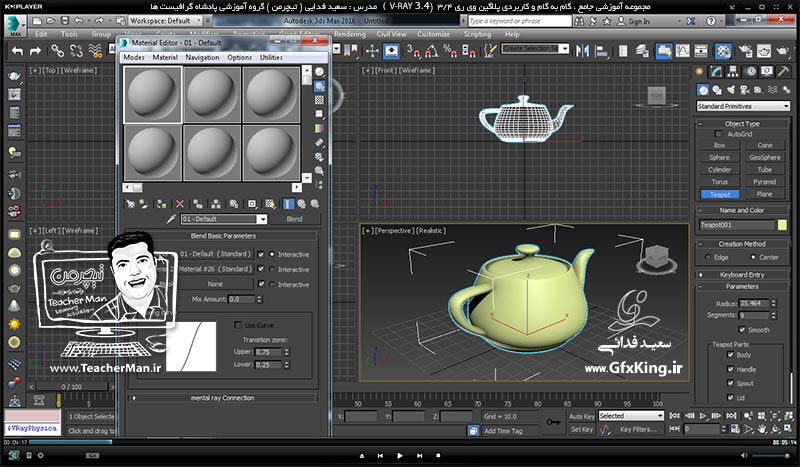Click the Sphere primitive button

719,157
